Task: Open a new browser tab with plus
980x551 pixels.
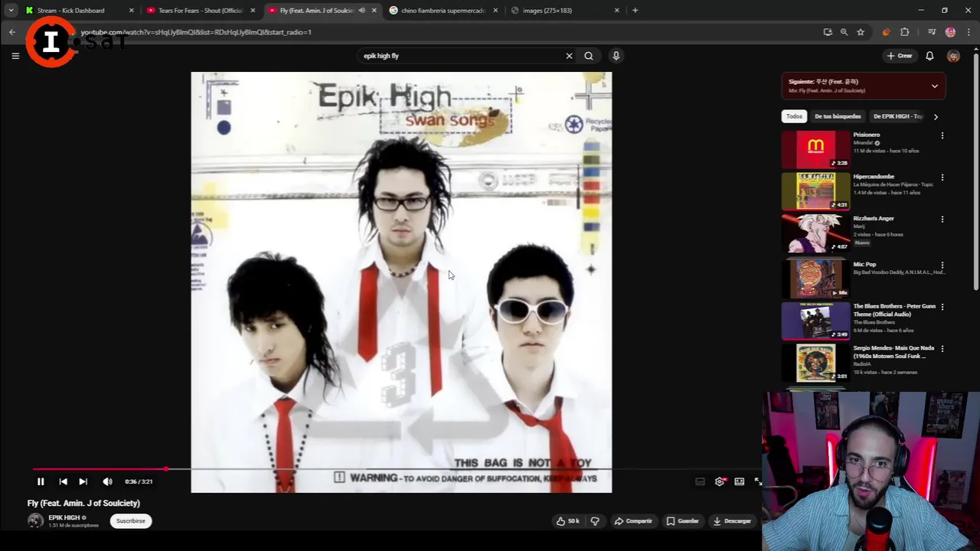Action: (x=635, y=11)
